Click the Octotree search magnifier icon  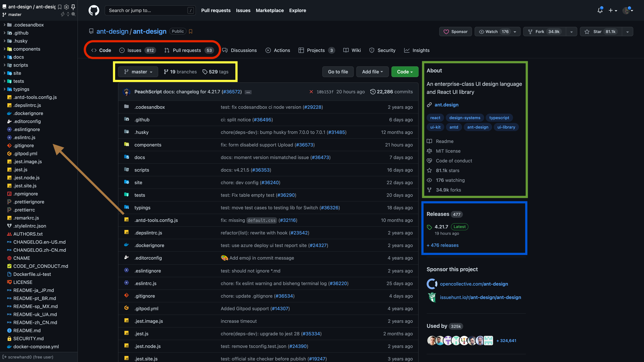click(x=73, y=14)
